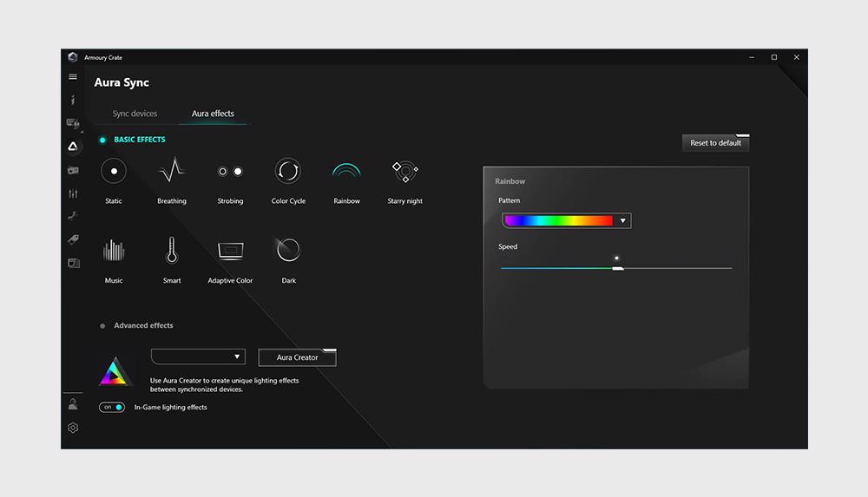Select the Color Cycle effect
This screenshot has height=497, width=868.
[287, 172]
